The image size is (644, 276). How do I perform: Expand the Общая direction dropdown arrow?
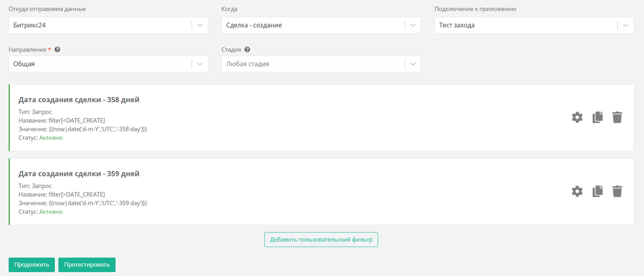(x=200, y=64)
